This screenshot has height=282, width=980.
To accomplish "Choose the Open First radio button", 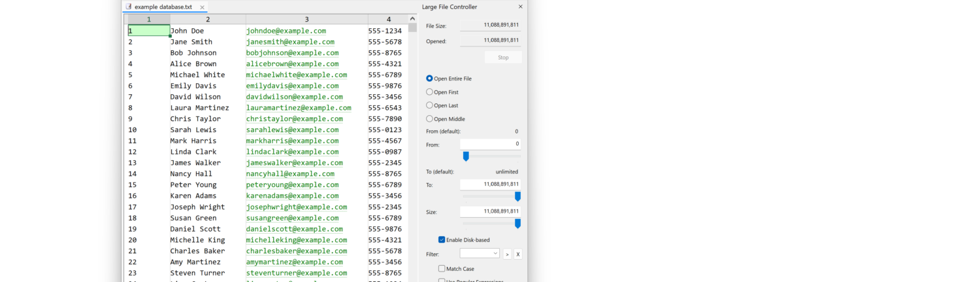I will (429, 92).
